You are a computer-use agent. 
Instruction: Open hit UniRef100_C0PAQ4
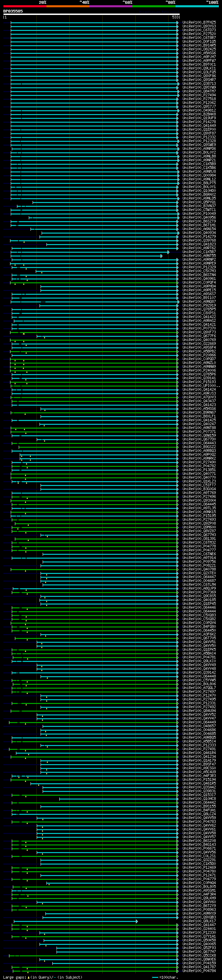coord(199,883)
